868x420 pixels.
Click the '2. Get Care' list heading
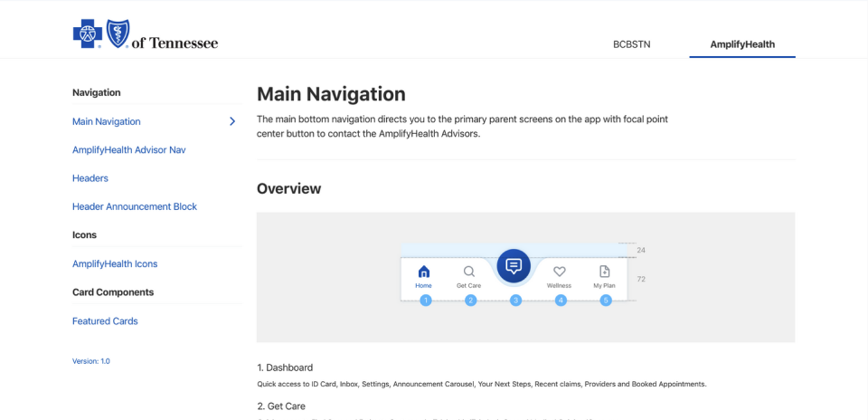tap(280, 406)
